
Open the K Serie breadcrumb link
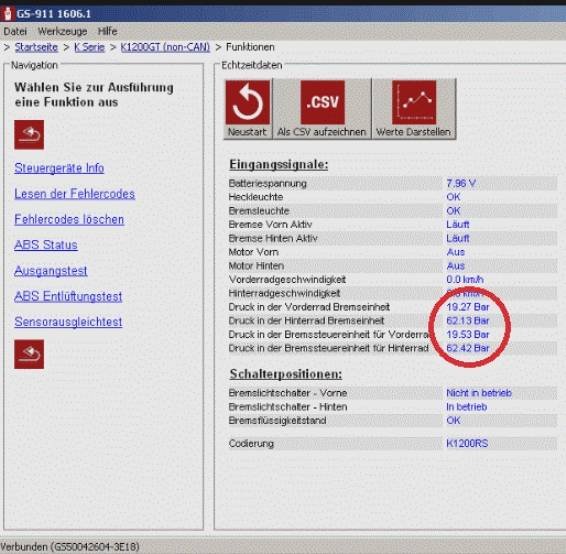pyautogui.click(x=89, y=47)
